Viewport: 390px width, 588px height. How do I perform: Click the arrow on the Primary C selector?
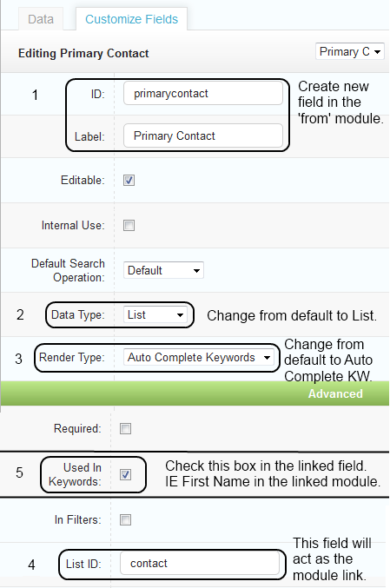point(378,52)
